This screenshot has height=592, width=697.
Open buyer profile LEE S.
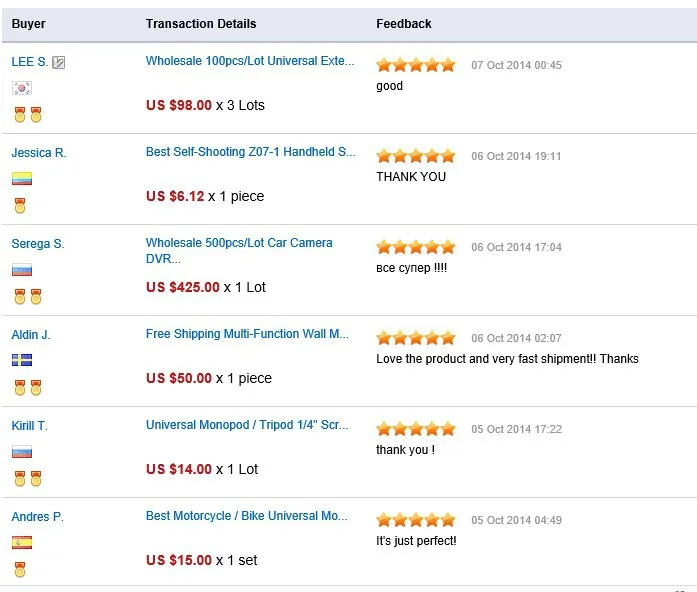(29, 62)
